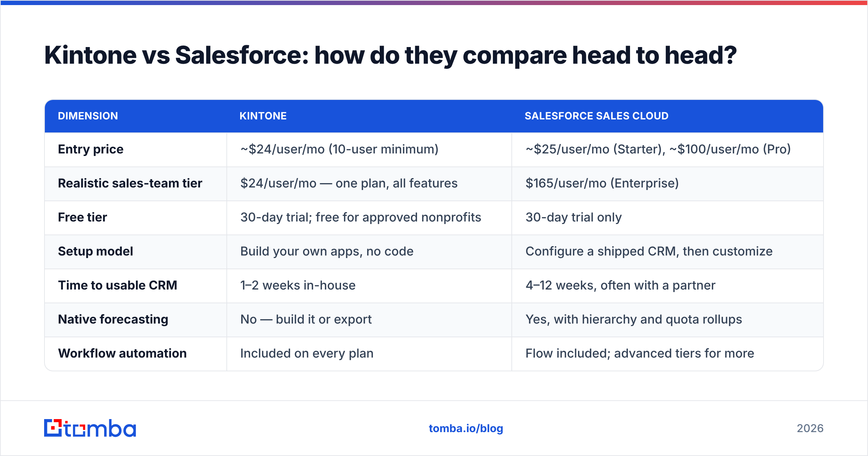Click No — build it or export
The image size is (868, 456).
(306, 319)
